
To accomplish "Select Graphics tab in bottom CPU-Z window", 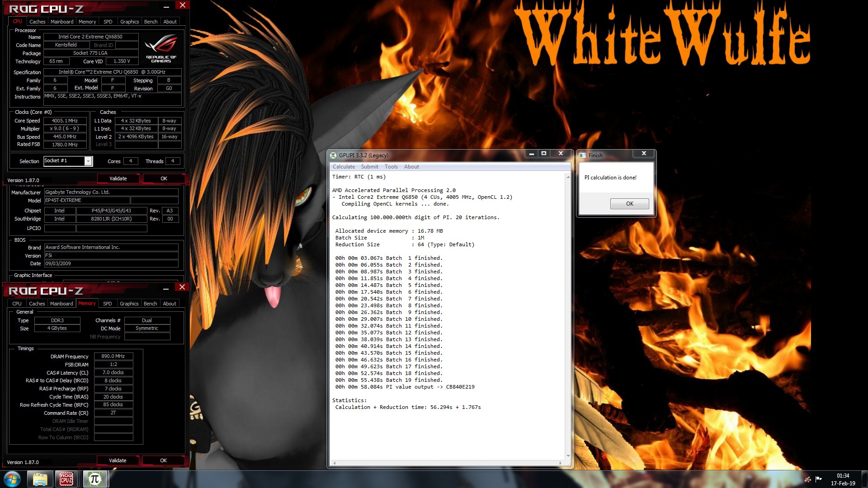I will tap(129, 304).
